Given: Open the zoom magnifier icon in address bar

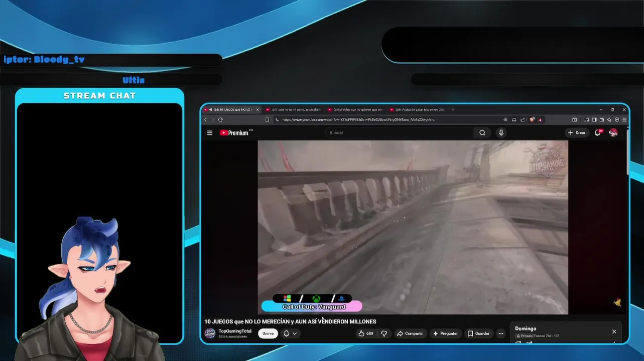Looking at the screenshot, I should pyautogui.click(x=505, y=120).
